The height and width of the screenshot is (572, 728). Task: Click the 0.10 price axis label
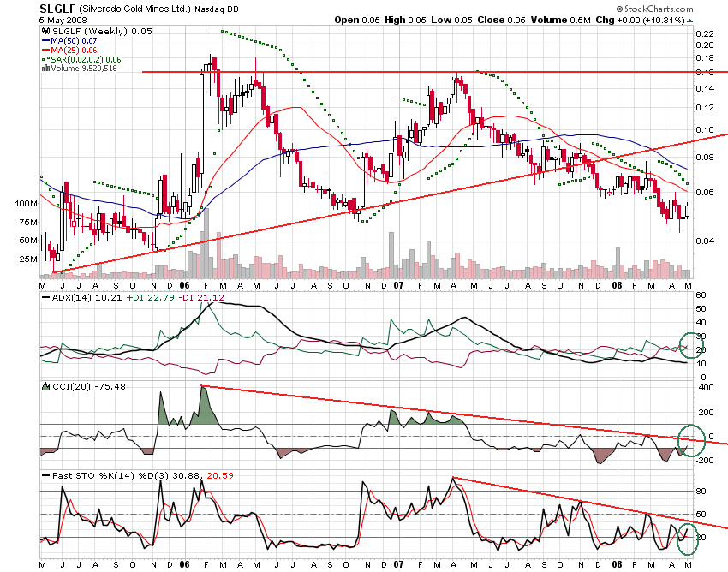[704, 130]
